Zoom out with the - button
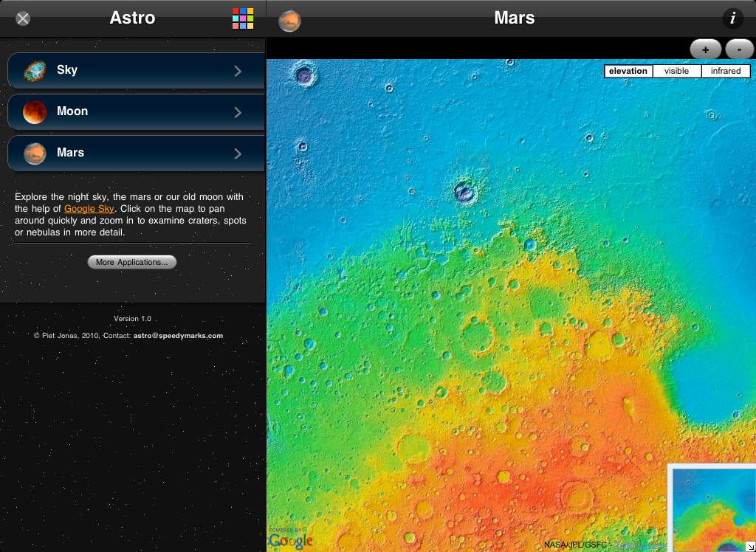The image size is (756, 552). 739,49
